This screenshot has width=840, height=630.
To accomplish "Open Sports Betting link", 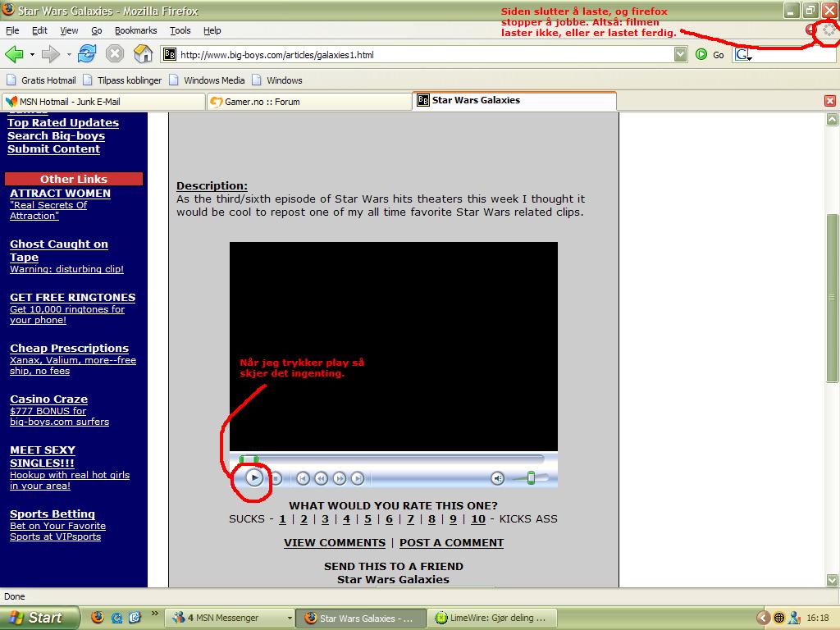I will (52, 514).
